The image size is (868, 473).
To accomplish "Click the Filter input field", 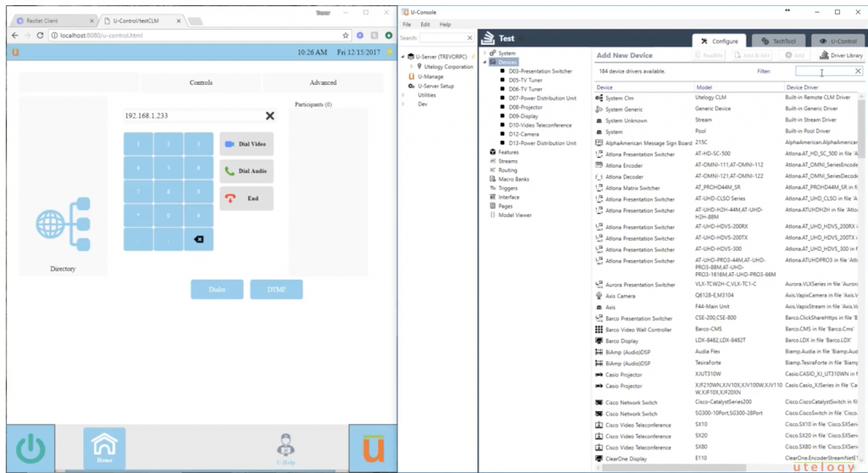I will pos(821,71).
